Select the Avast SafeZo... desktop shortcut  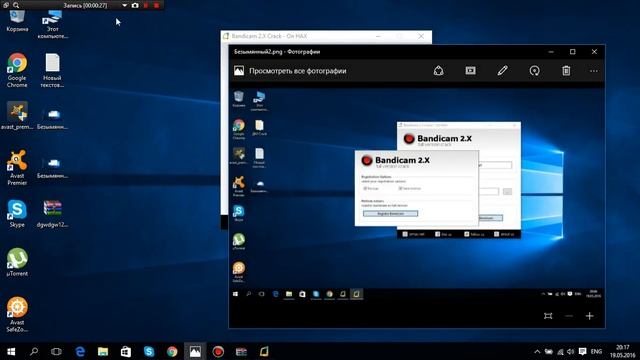(17, 314)
